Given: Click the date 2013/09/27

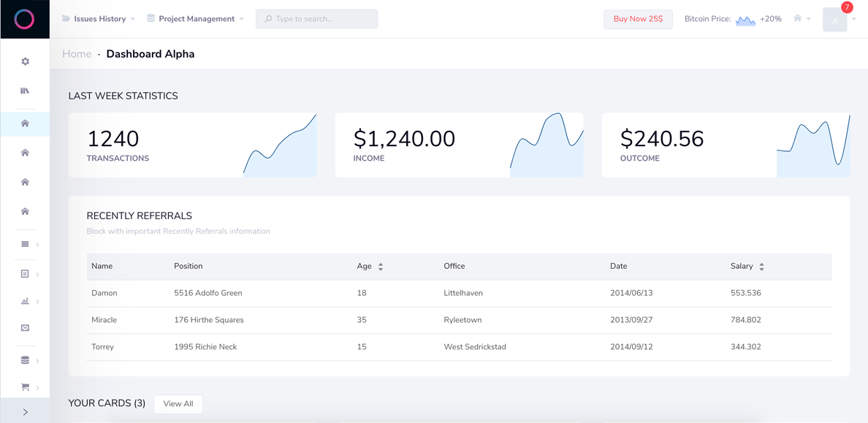Looking at the screenshot, I should (631, 319).
